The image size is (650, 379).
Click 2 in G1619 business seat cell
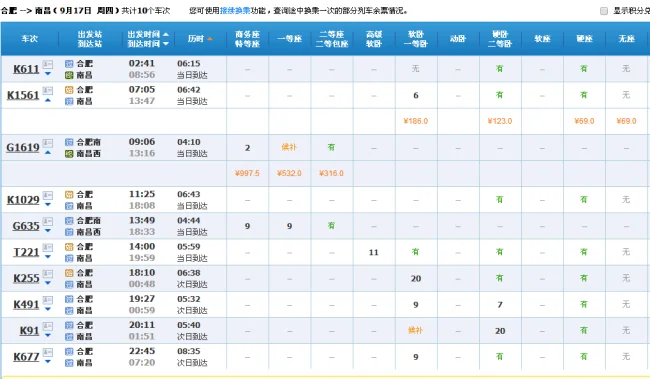coord(247,148)
